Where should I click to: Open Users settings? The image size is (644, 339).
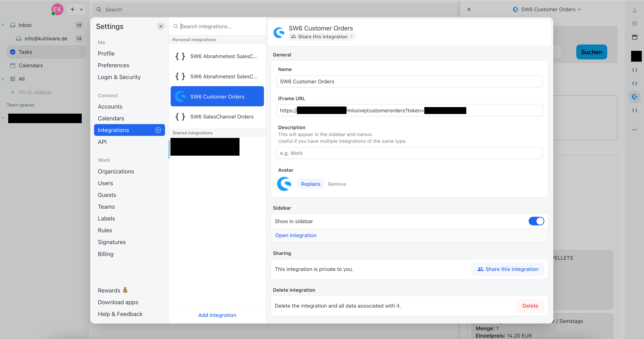pyautogui.click(x=105, y=183)
